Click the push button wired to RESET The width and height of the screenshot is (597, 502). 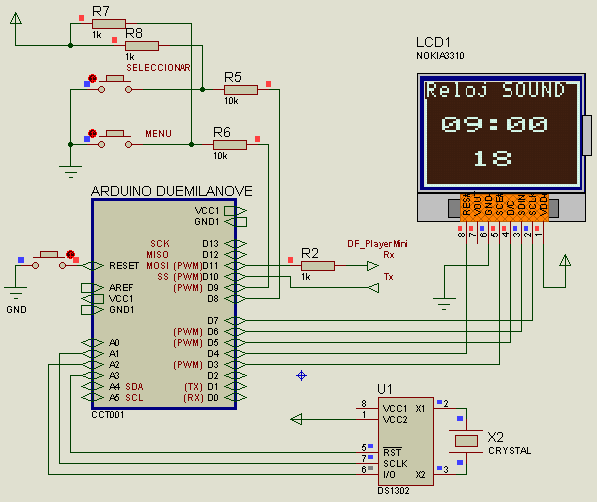coord(49,260)
